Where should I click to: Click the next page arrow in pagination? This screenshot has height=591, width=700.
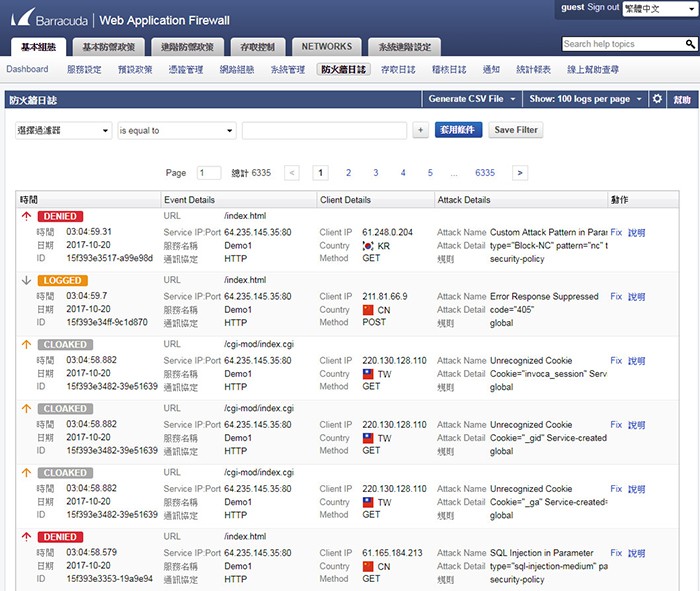(x=520, y=173)
